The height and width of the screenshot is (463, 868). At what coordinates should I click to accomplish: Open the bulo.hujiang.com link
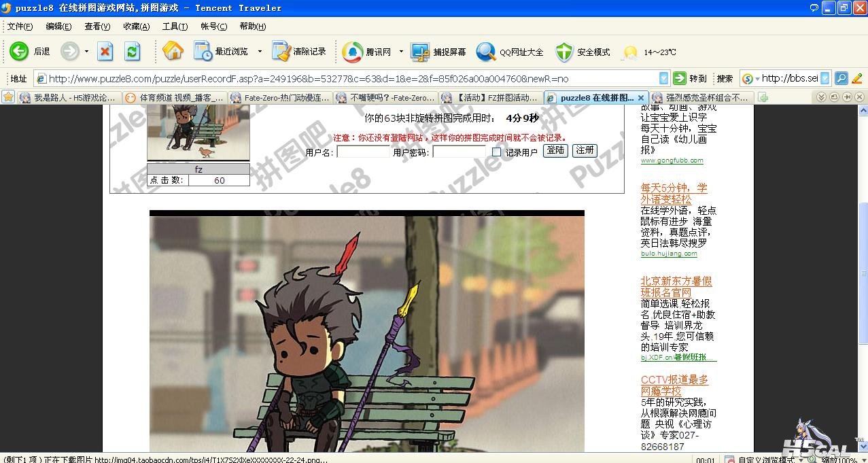(x=669, y=254)
